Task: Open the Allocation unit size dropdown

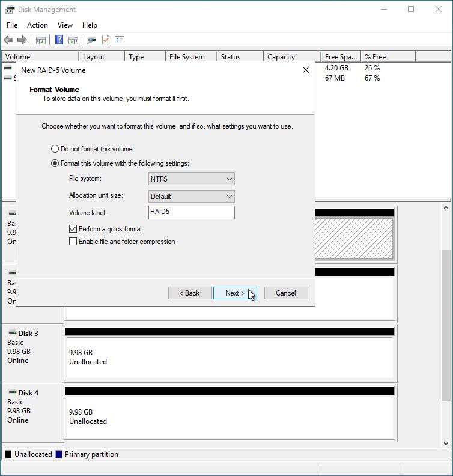Action: pyautogui.click(x=192, y=196)
